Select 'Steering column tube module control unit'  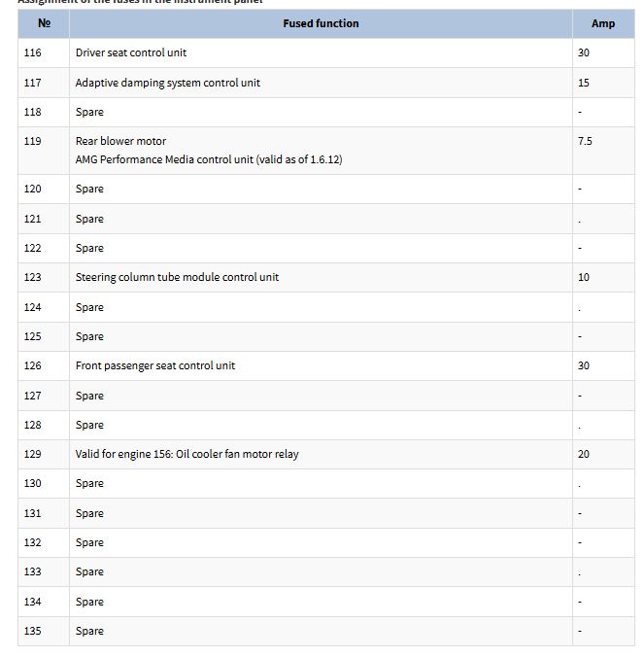pyautogui.click(x=177, y=277)
